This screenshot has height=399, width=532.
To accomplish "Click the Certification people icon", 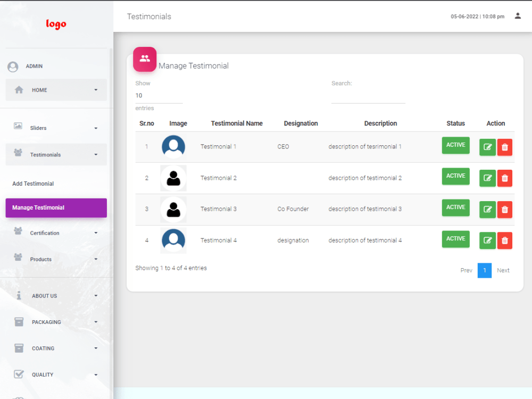I will coord(18,231).
